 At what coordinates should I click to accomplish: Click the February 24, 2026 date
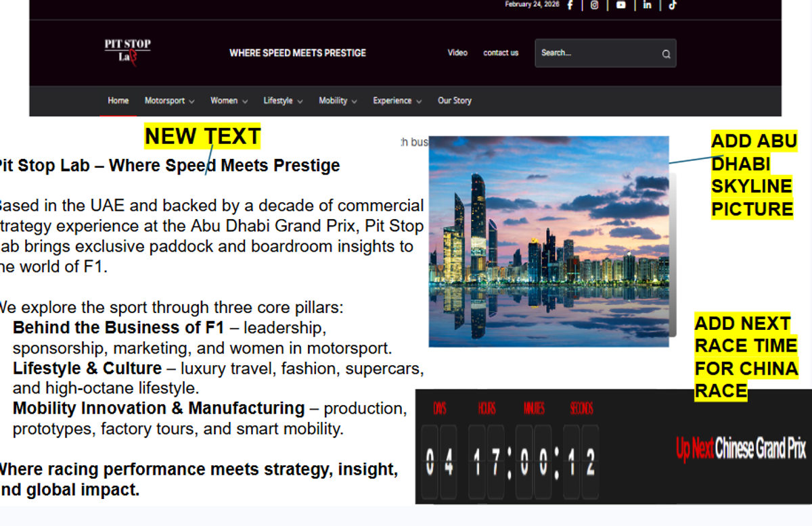[x=532, y=4]
